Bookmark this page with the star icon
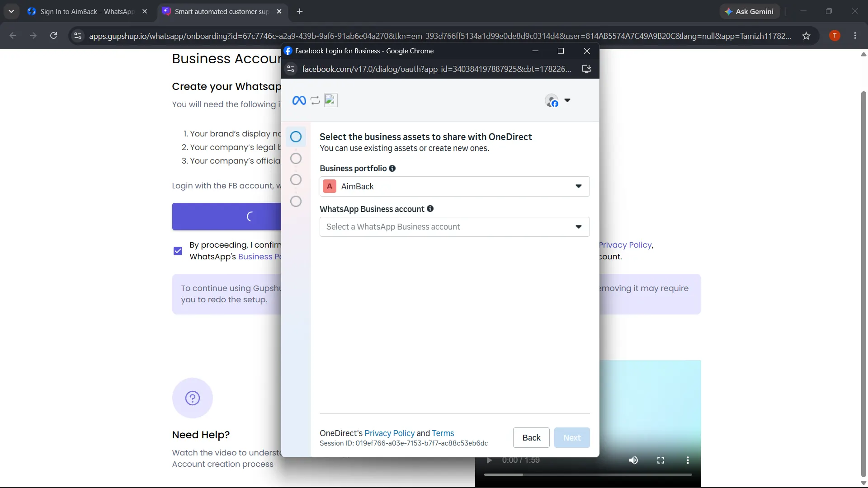 click(806, 36)
